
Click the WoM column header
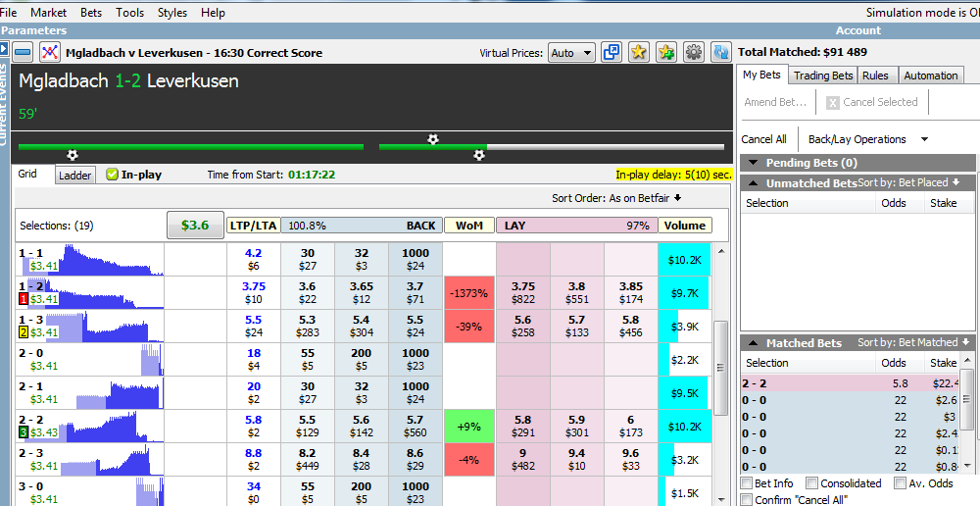(468, 226)
